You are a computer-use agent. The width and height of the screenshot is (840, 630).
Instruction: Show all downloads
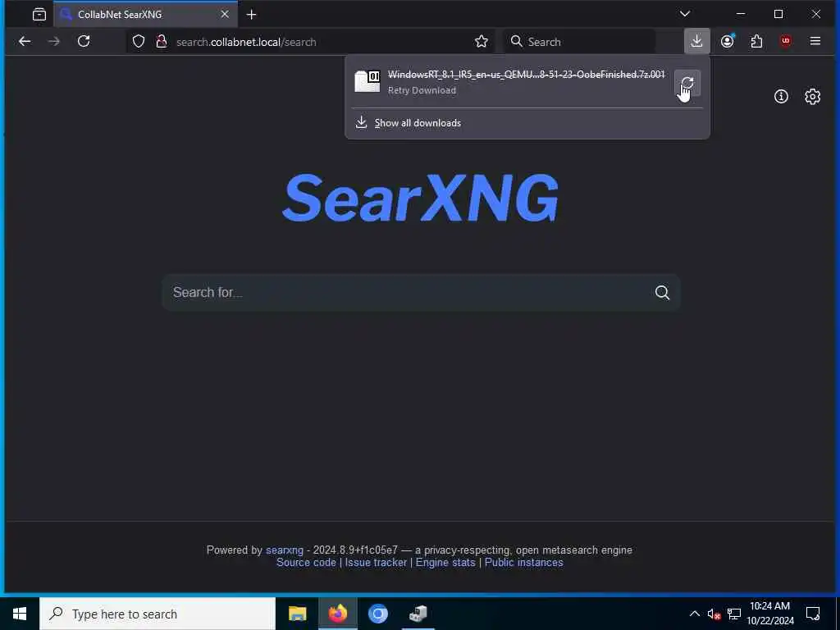pos(418,123)
